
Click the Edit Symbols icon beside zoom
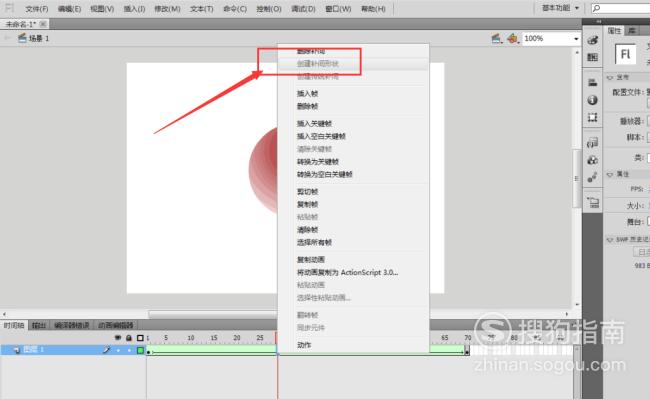tap(512, 39)
